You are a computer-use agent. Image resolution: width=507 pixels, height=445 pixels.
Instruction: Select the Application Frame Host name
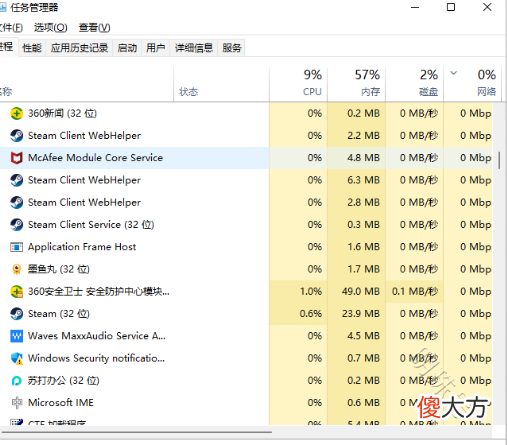point(82,247)
